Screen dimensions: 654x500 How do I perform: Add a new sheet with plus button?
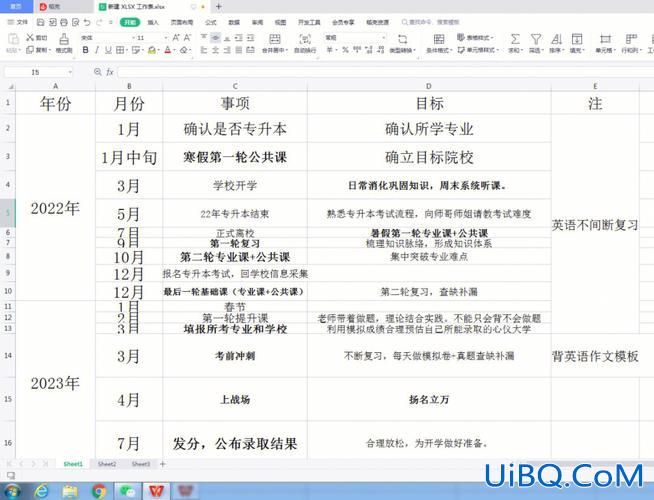tap(163, 464)
